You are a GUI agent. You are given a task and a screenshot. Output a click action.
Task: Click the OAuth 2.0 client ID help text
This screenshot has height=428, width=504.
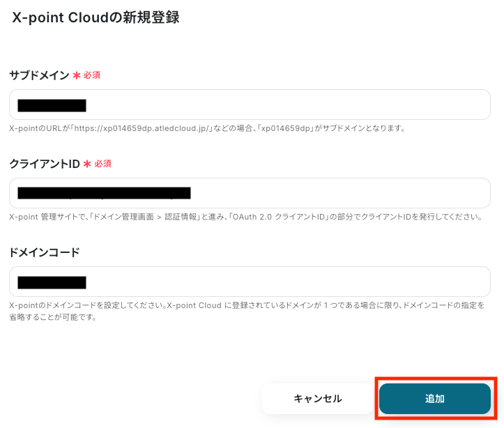[x=245, y=217]
